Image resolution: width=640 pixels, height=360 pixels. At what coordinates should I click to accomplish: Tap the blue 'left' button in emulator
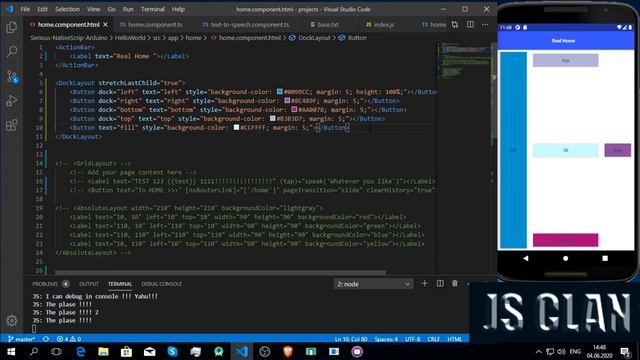coord(513,150)
